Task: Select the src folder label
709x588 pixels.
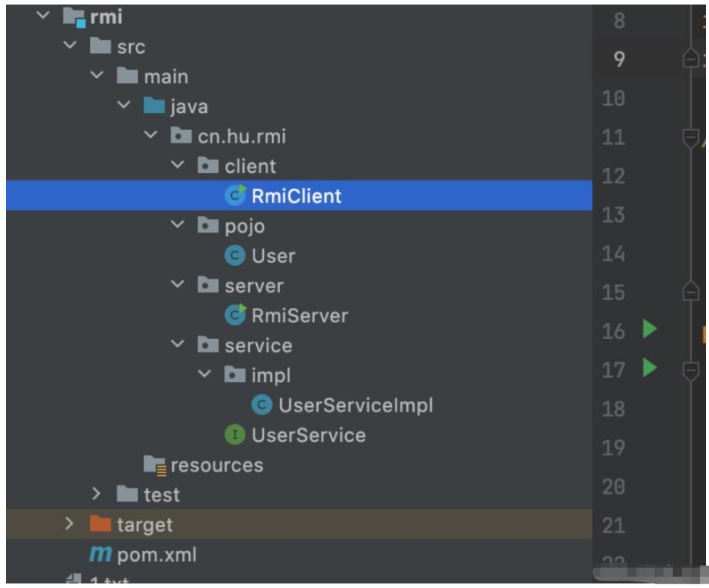Action: tap(131, 47)
